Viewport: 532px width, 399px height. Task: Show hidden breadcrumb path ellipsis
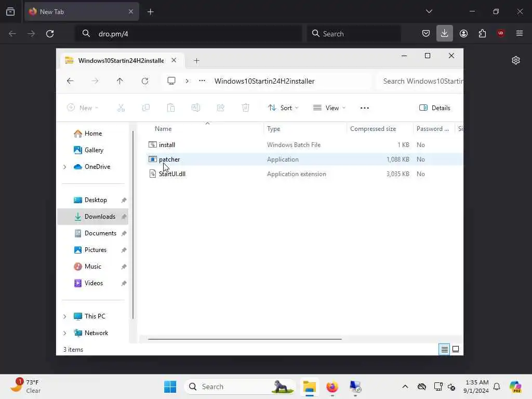click(x=202, y=81)
